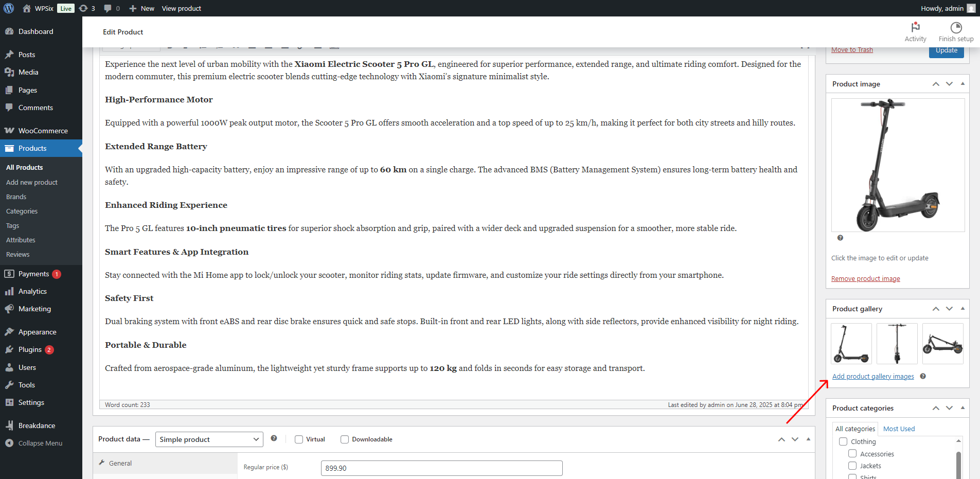
Task: Select the folded scooter gallery thumbnail
Action: pyautogui.click(x=942, y=344)
